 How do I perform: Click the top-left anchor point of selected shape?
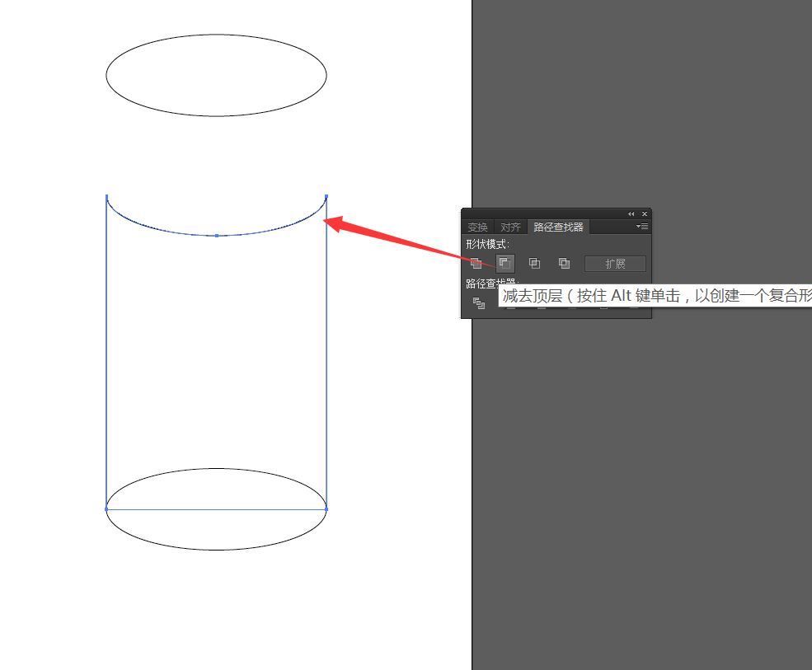(106, 196)
